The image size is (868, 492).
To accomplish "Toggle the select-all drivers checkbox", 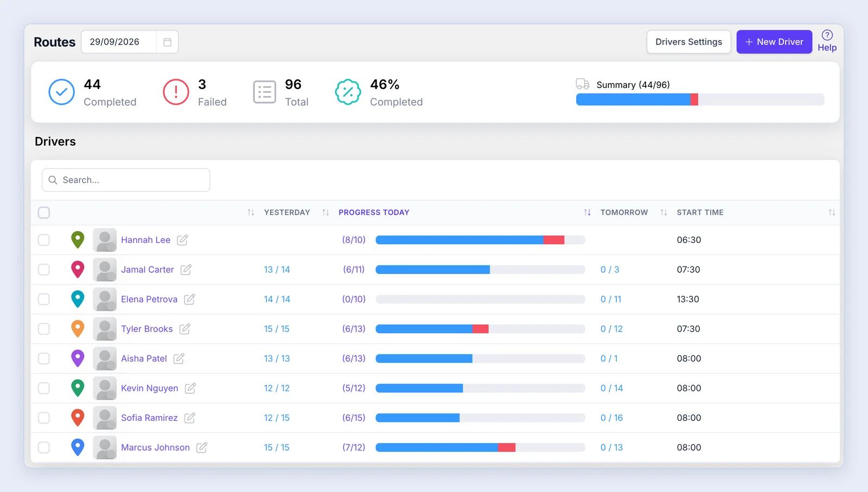I will coord(44,213).
